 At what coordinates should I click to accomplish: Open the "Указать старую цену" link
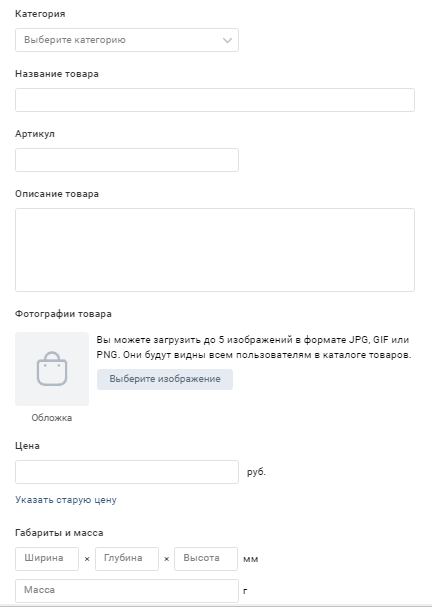click(66, 500)
